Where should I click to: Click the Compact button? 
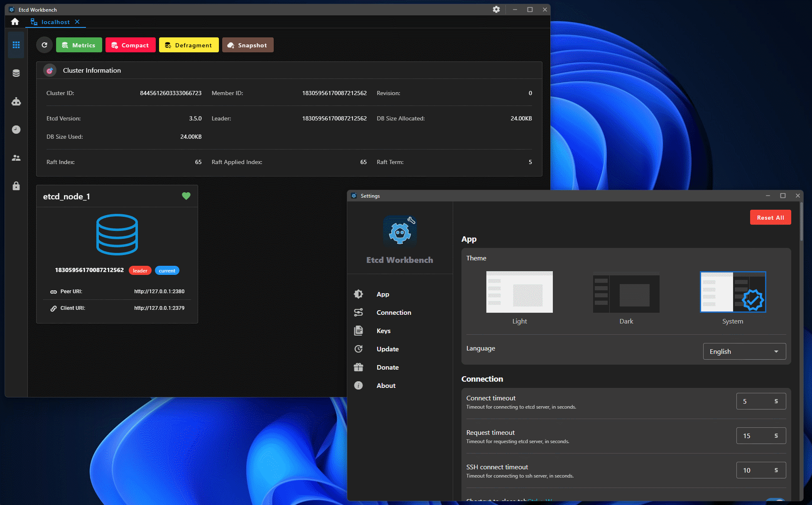[x=130, y=45]
